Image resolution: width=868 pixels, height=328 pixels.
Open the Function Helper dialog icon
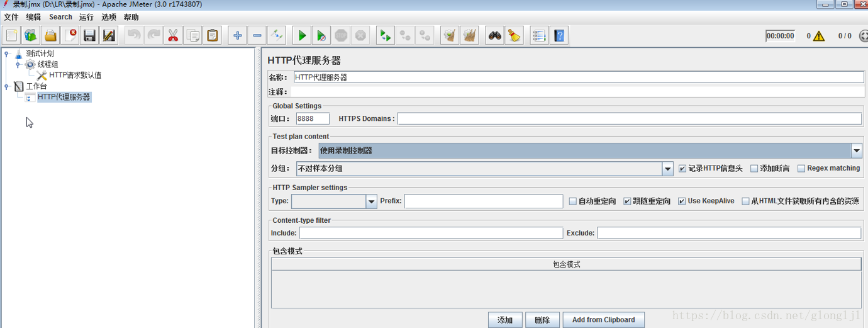point(539,35)
